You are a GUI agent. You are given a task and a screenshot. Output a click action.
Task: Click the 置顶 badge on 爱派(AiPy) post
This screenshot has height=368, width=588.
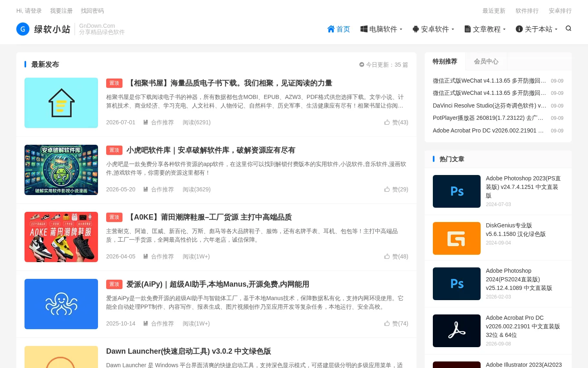(114, 284)
